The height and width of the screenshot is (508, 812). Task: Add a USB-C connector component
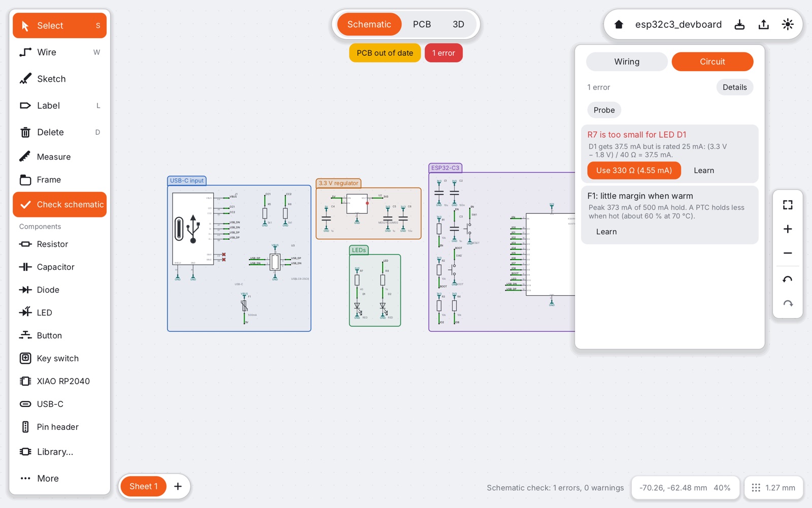(59, 404)
